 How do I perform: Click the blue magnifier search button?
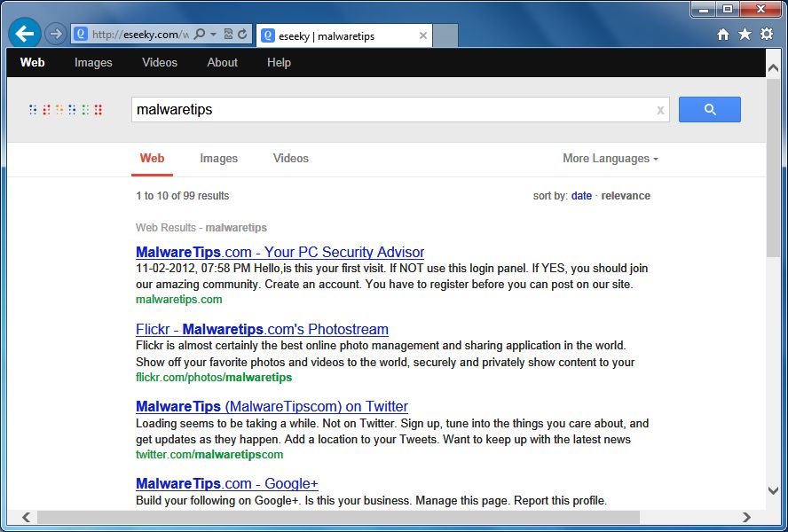click(x=710, y=110)
